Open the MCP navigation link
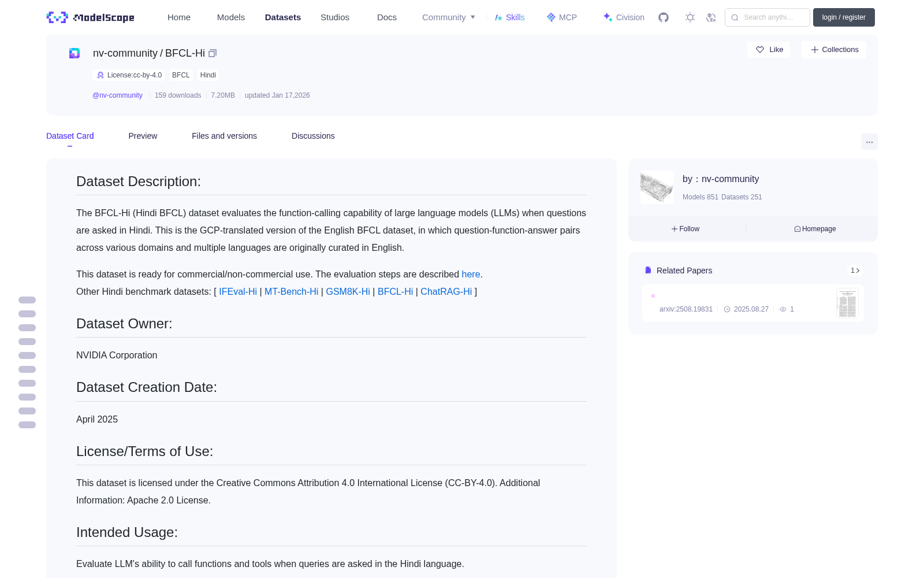 point(562,17)
